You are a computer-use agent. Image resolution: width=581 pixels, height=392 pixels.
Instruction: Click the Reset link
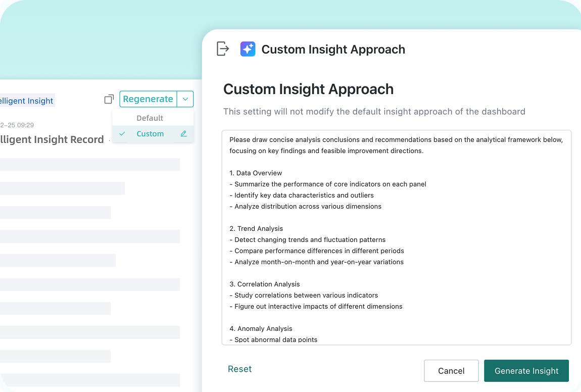click(240, 369)
